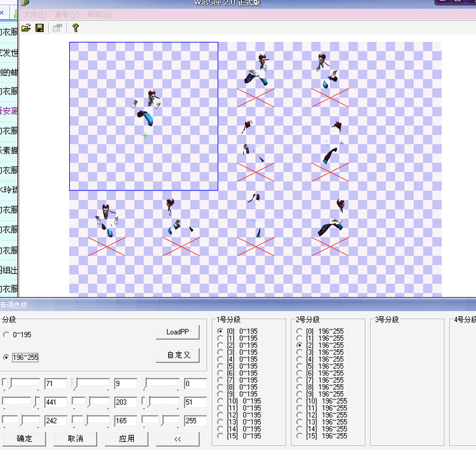Click the input field showing 71

pos(56,384)
